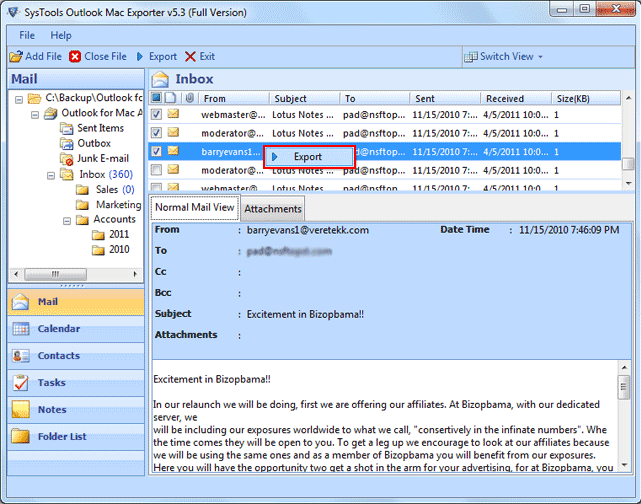Switch to the Normal Mail View tab
This screenshot has height=504, width=641.
195,208
